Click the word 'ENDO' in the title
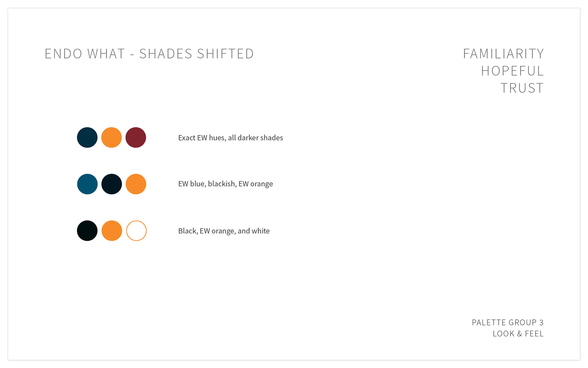This screenshot has height=368, width=588. [x=63, y=54]
